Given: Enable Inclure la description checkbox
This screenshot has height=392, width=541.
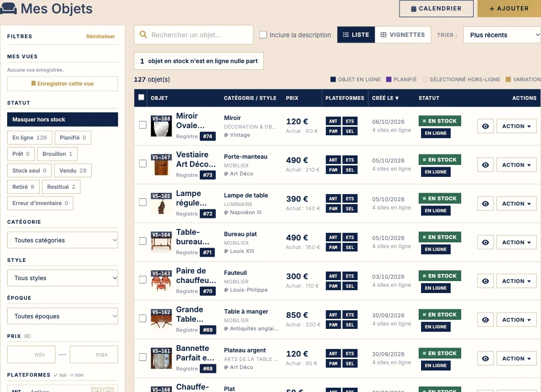Looking at the screenshot, I should click(263, 35).
